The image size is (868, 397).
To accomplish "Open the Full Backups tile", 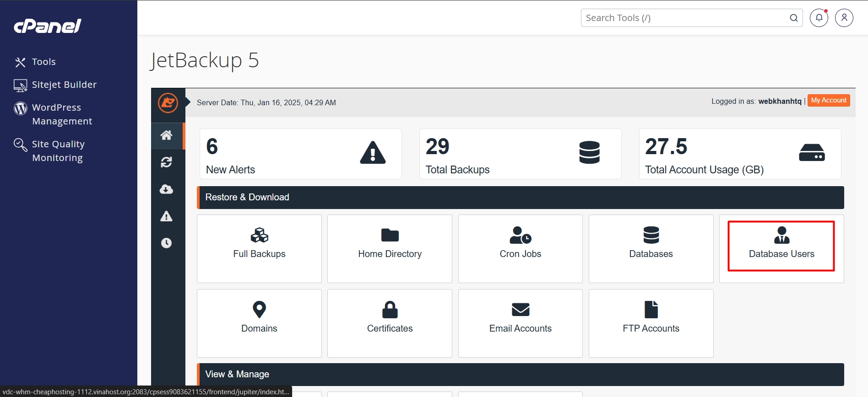I will [259, 248].
